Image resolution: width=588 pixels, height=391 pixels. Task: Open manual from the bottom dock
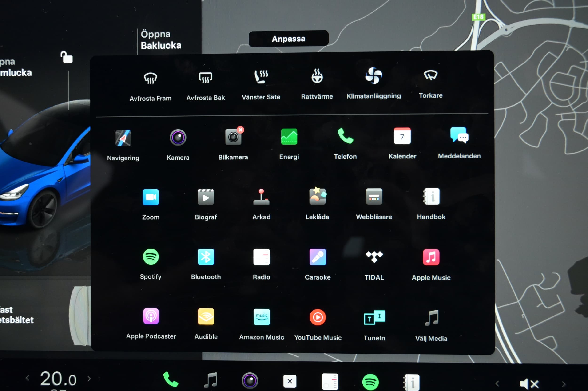coord(411,382)
